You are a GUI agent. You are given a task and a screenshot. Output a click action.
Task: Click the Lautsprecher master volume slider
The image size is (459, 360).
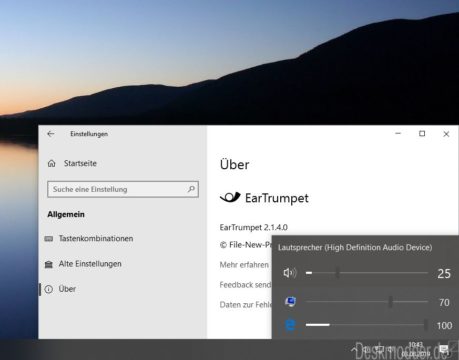367,273
